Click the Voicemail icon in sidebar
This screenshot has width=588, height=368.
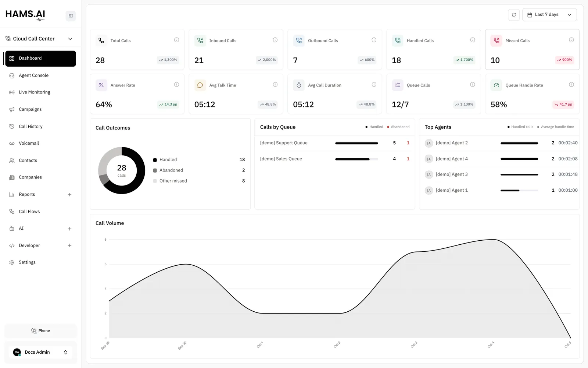tap(12, 144)
